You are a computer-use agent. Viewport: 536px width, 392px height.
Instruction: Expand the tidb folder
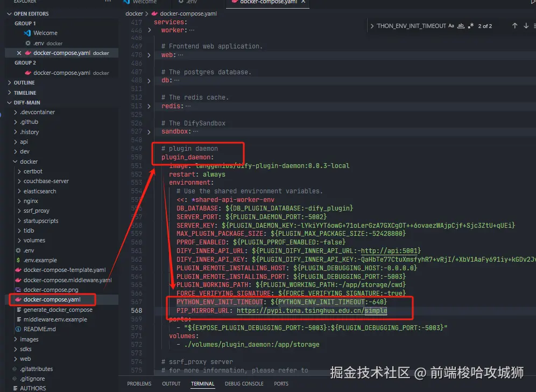pyautogui.click(x=19, y=230)
